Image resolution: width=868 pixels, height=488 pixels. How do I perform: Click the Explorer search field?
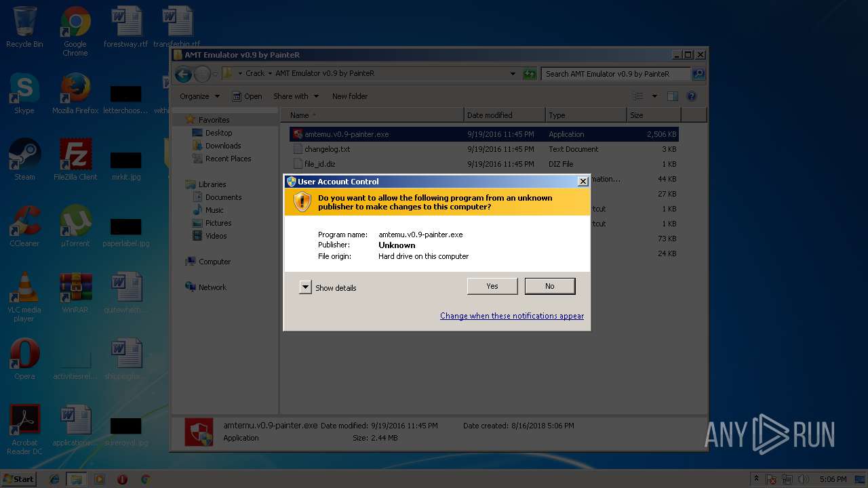(616, 74)
